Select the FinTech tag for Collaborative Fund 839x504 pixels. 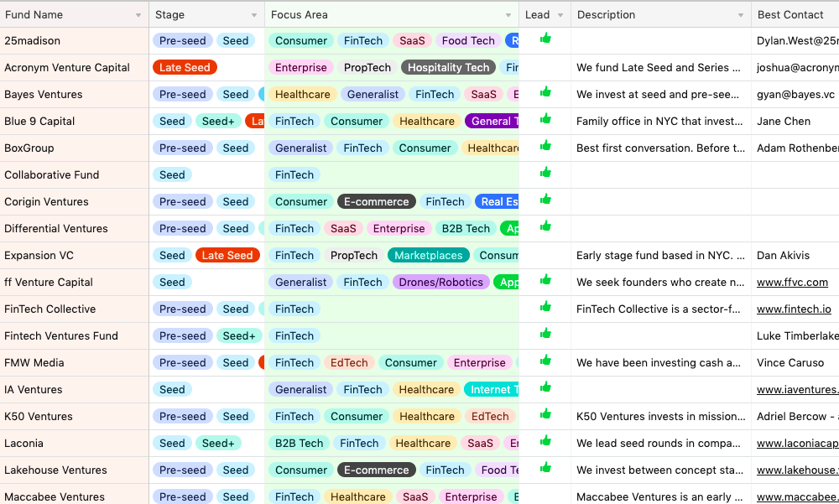pyautogui.click(x=294, y=174)
